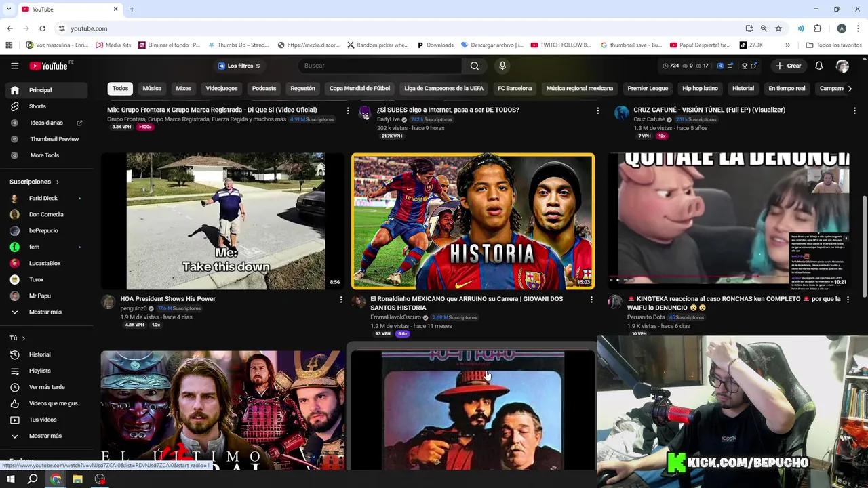The width and height of the screenshot is (868, 488).
Task: Open the Farid Dieck subscription
Action: pos(47,198)
